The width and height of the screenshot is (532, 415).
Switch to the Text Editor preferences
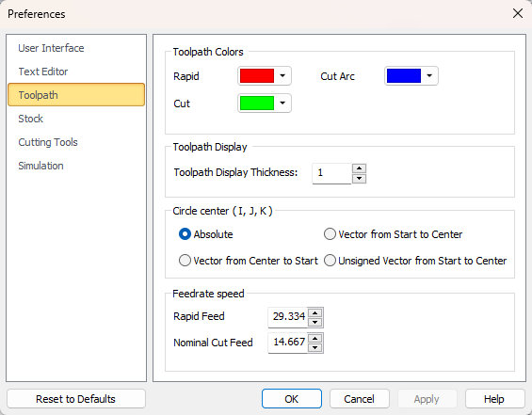tap(76, 72)
